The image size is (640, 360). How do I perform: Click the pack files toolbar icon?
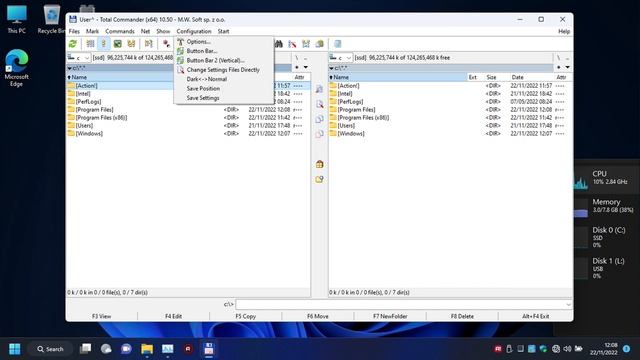(320, 44)
